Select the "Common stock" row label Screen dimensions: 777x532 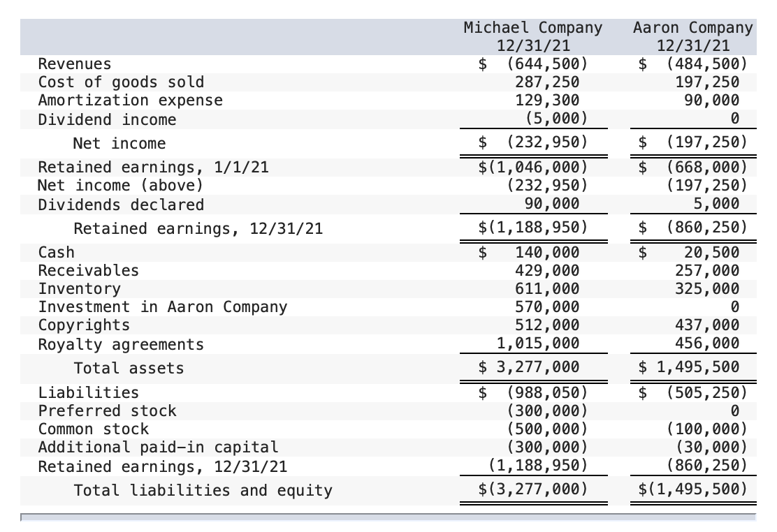[x=93, y=429]
